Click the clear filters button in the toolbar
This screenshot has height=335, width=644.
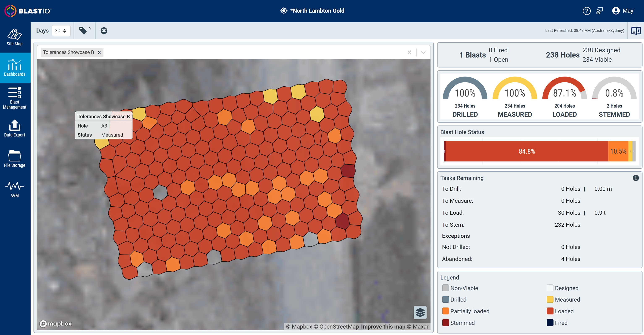(x=104, y=30)
